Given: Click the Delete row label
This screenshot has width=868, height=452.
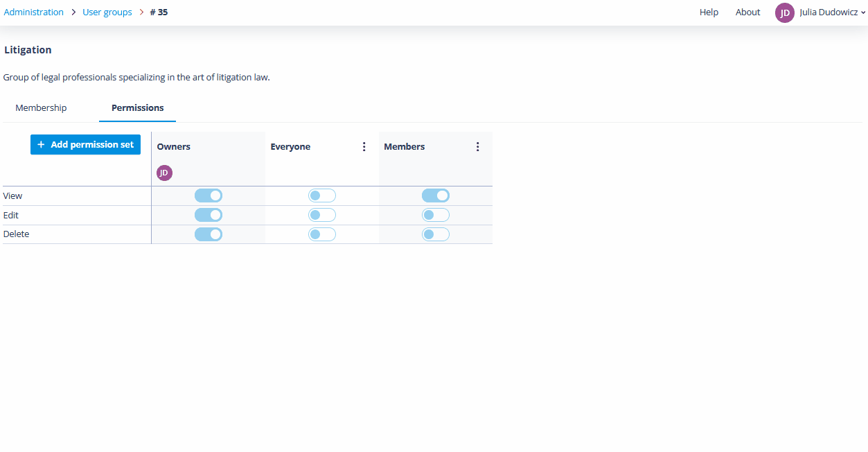Looking at the screenshot, I should 17,234.
